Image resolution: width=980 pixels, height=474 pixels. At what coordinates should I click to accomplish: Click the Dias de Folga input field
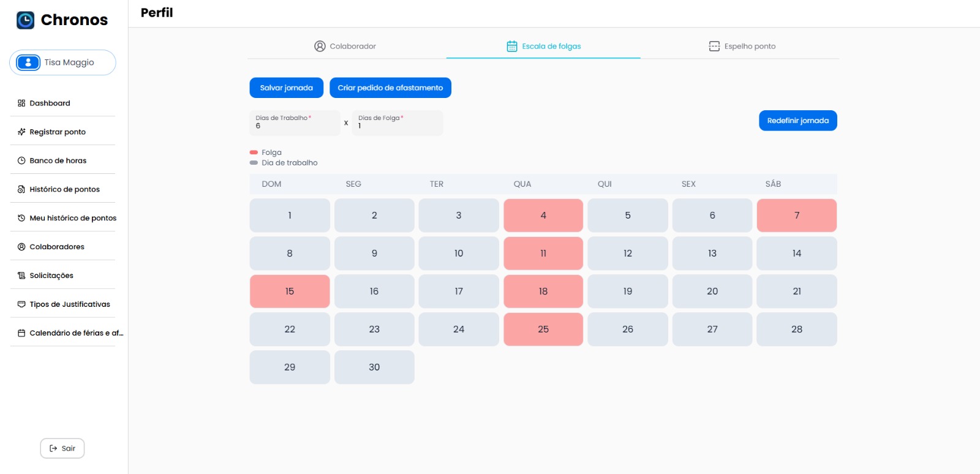click(398, 122)
